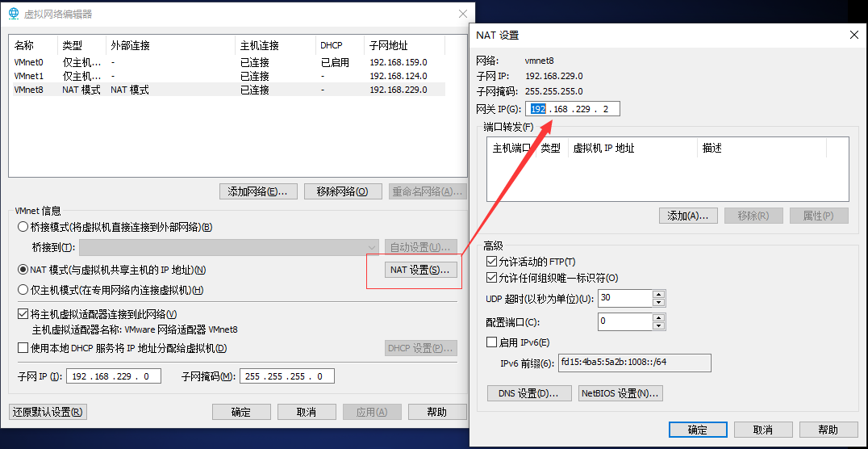868x449 pixels.
Task: Click the 外部连接 column header
Action: click(x=170, y=45)
